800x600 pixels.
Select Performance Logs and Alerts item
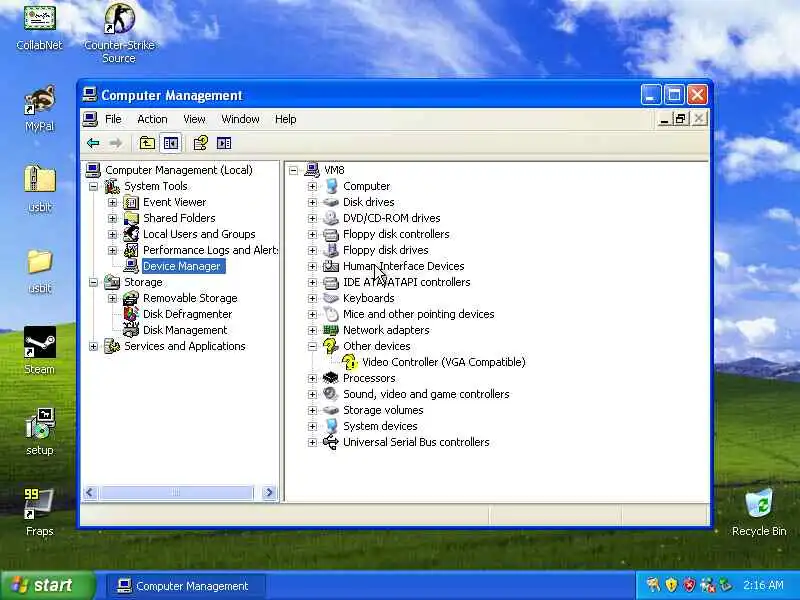(x=210, y=250)
